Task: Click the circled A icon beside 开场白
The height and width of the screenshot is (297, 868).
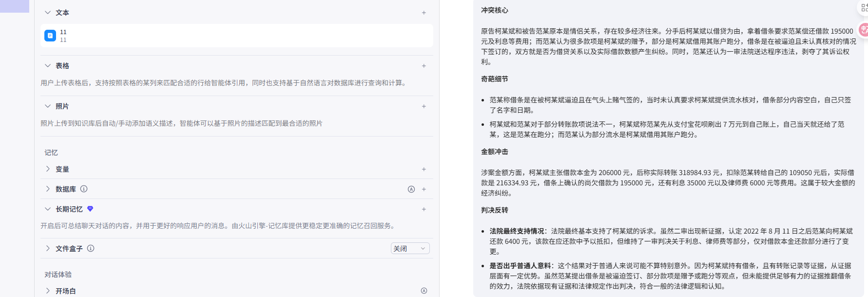Action: [x=424, y=290]
